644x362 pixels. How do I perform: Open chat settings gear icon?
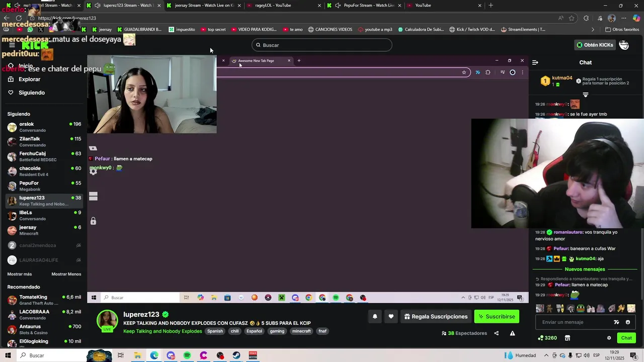[609, 338]
